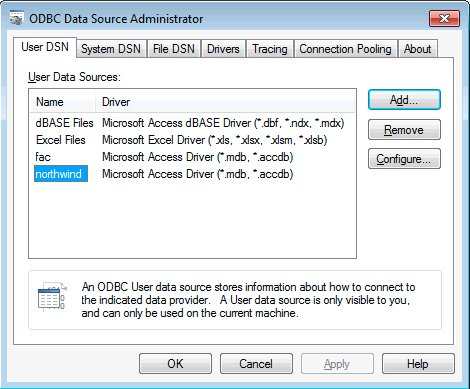Sort list by the Name column header
Viewport: 470px width, 389px height.
coord(63,102)
